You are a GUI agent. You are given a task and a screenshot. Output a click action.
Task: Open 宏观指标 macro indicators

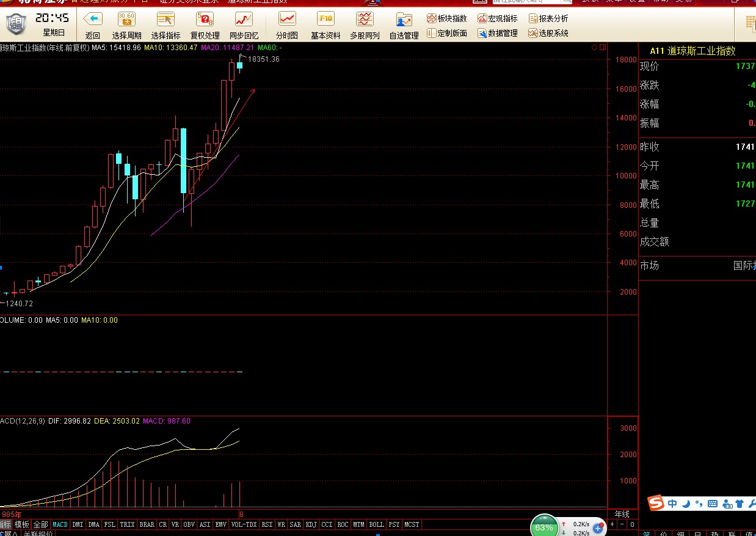[498, 19]
